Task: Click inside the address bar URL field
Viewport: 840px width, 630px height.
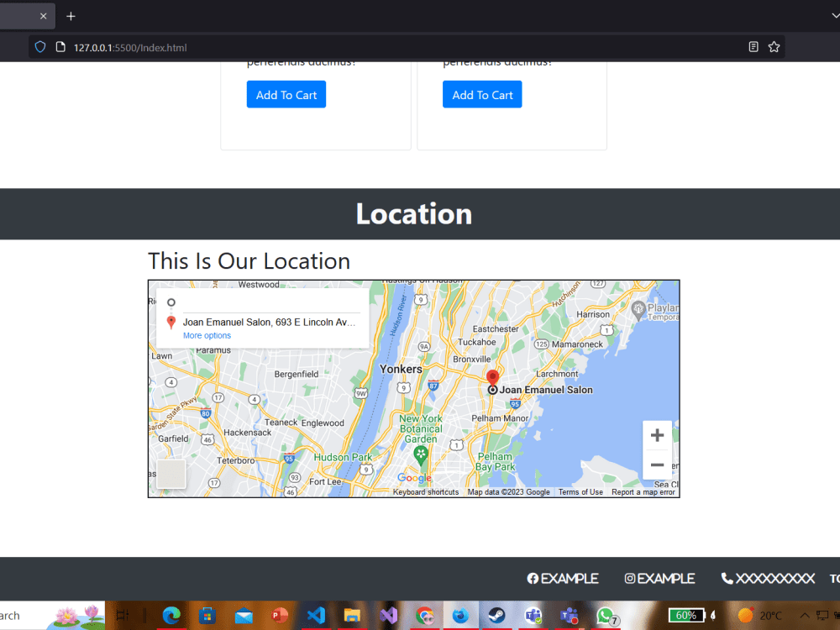Action: (252, 47)
